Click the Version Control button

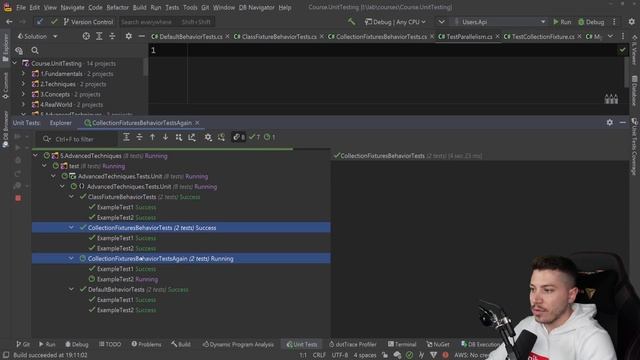[x=88, y=22]
